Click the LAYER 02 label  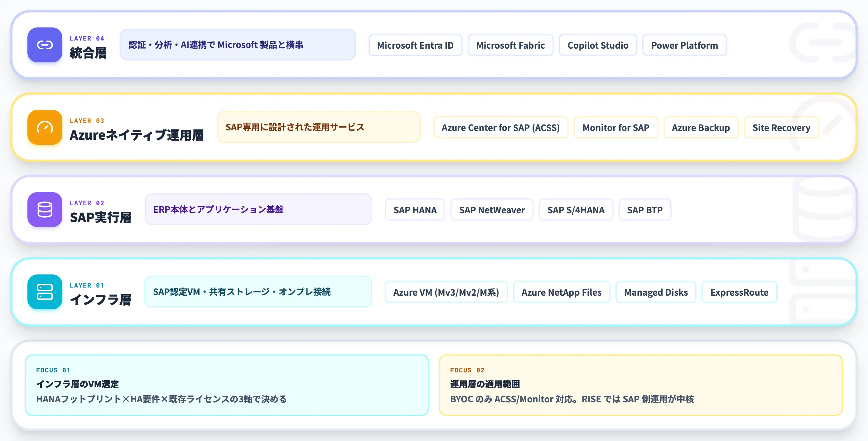(87, 203)
